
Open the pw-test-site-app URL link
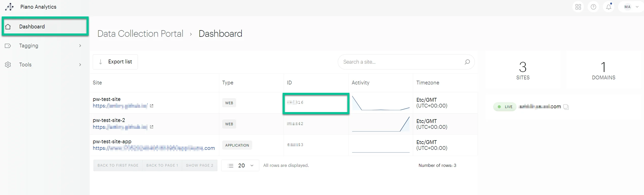click(154, 148)
